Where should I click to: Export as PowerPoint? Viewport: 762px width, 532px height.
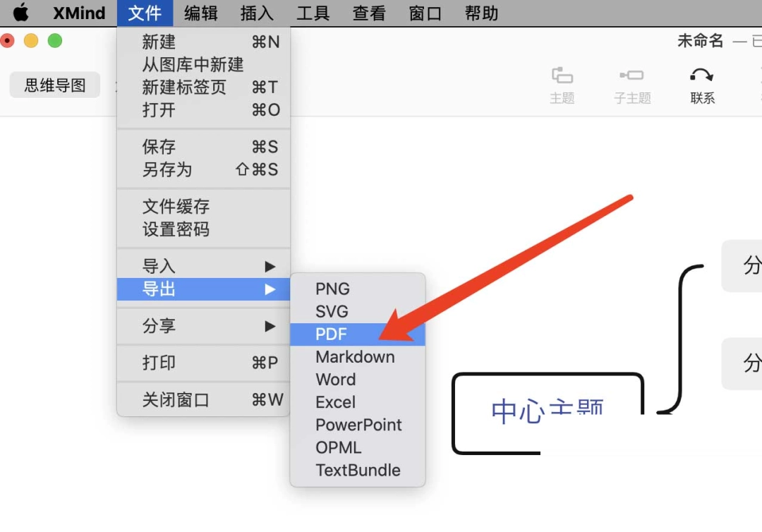tap(358, 425)
